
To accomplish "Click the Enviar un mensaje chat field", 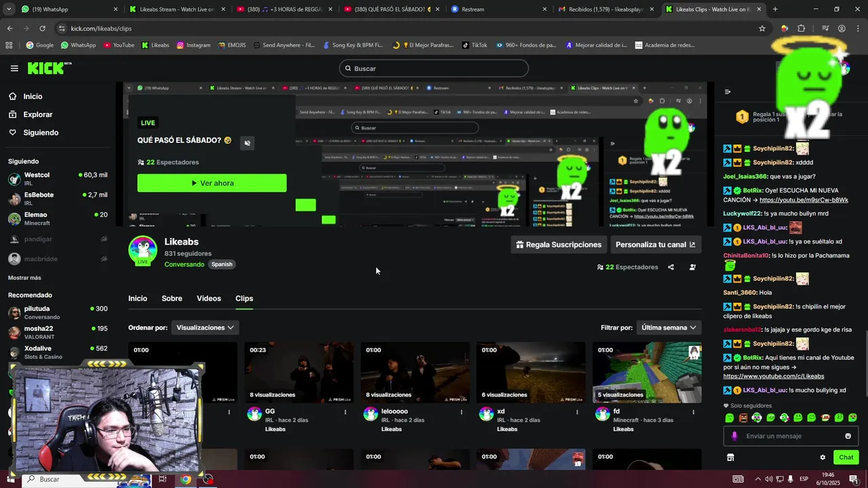I will (791, 436).
